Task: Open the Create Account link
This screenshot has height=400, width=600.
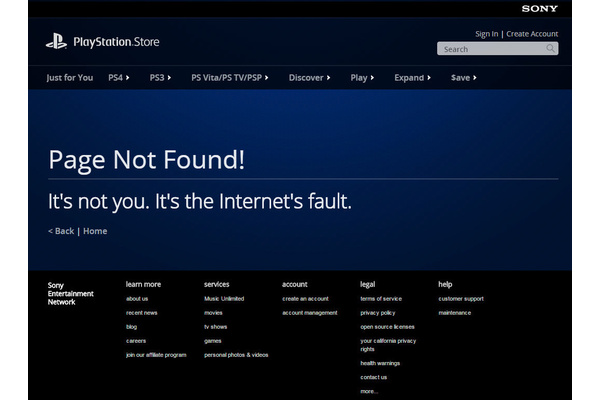Action: tap(532, 34)
